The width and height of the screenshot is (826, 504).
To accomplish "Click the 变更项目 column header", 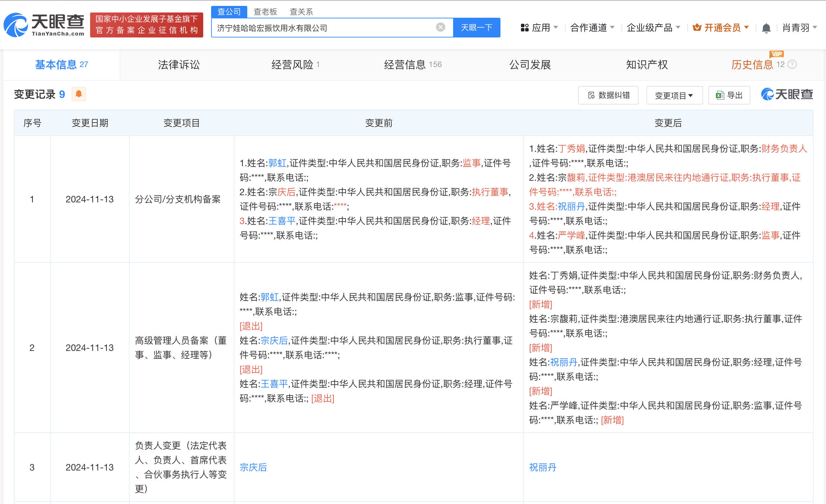I will click(182, 123).
